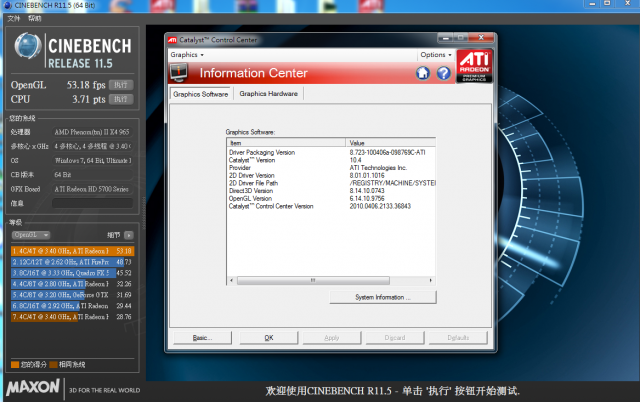Click the home icon in Information Center

(423, 73)
